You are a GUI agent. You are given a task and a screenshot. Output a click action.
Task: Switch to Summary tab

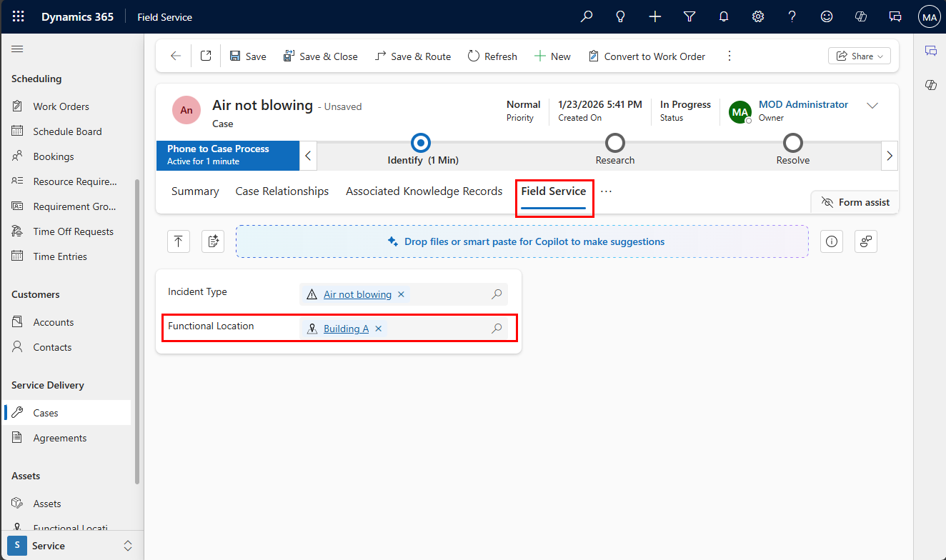[x=195, y=191]
